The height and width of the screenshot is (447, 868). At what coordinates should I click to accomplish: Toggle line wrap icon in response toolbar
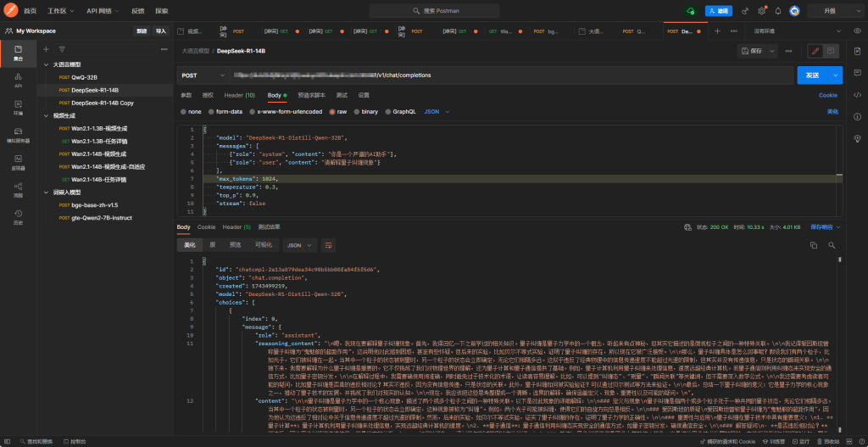click(x=328, y=245)
